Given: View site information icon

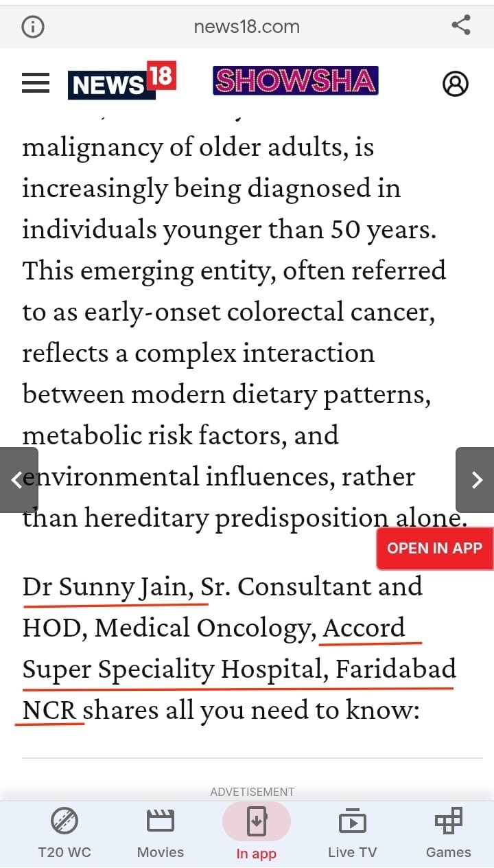Looking at the screenshot, I should click(33, 27).
